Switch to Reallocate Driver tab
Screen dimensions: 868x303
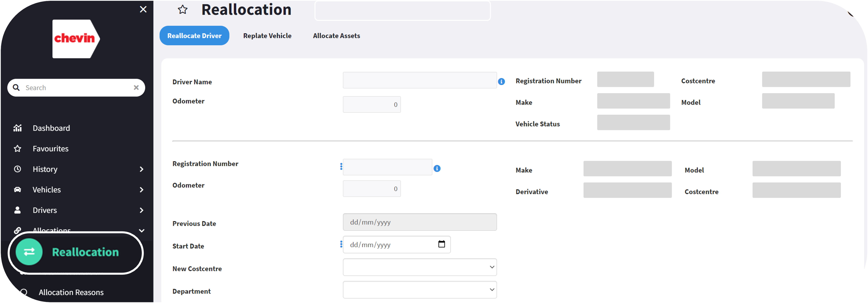click(194, 36)
